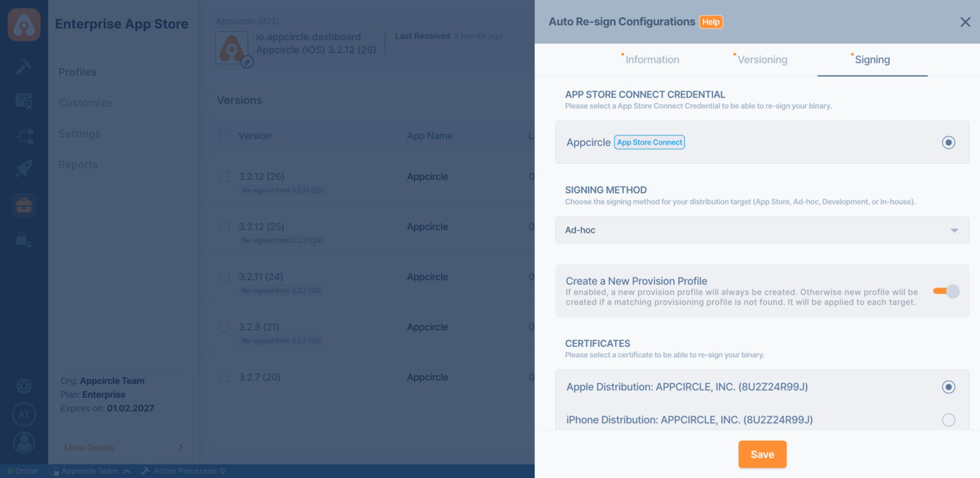Image resolution: width=980 pixels, height=478 pixels.
Task: Expand More Details in the sidebar
Action: point(122,447)
